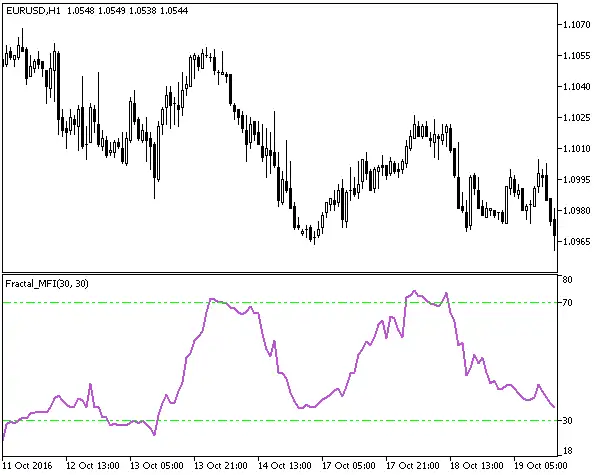Click the 17 Oct 05:00 time label

349,466
